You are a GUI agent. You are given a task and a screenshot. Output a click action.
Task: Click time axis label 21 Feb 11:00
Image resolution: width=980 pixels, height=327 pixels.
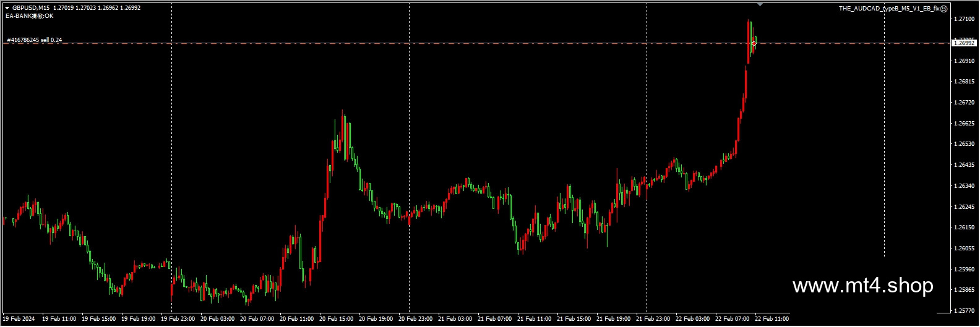534,320
